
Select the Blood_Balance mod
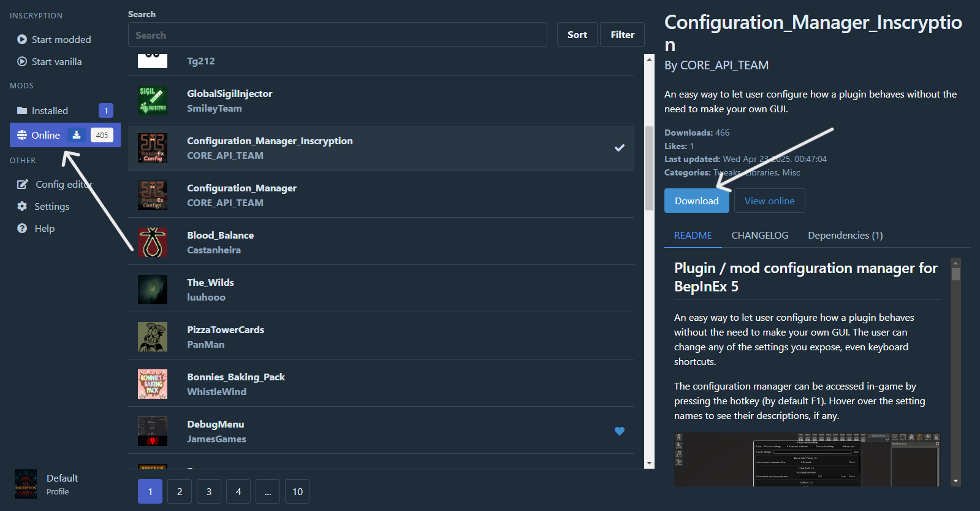[381, 242]
